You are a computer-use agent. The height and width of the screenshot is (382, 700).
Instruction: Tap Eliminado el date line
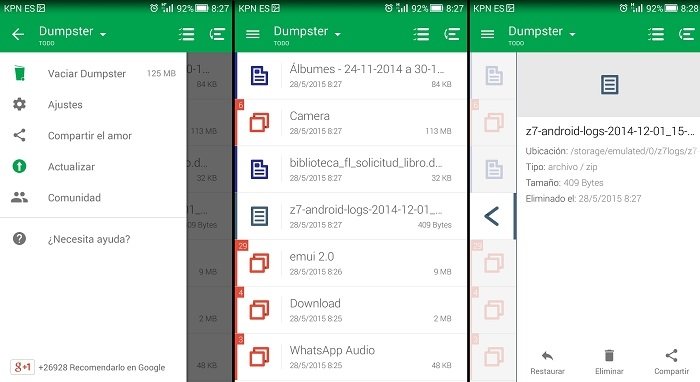(583, 199)
